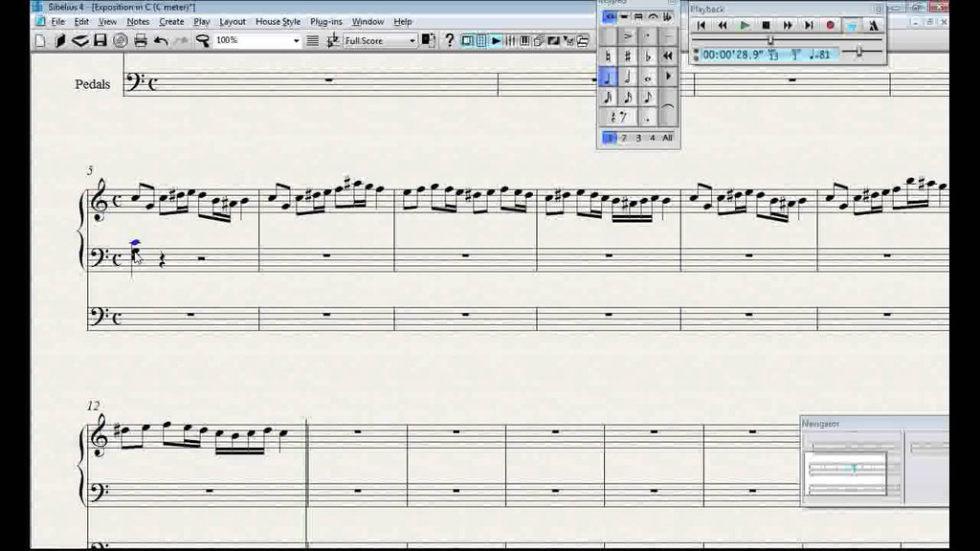This screenshot has width=980, height=551.
Task: Click the tie button on the Keypad
Action: click(668, 107)
